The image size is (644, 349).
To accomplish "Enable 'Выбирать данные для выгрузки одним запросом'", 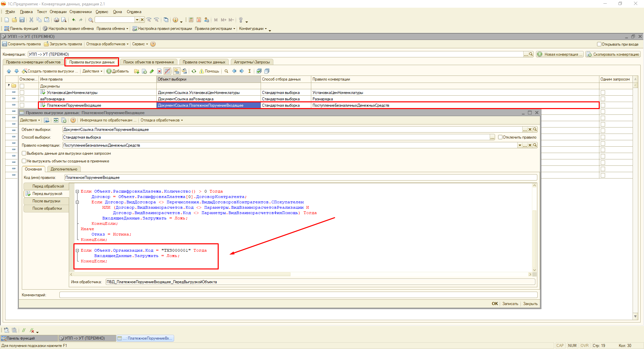I will coord(24,153).
